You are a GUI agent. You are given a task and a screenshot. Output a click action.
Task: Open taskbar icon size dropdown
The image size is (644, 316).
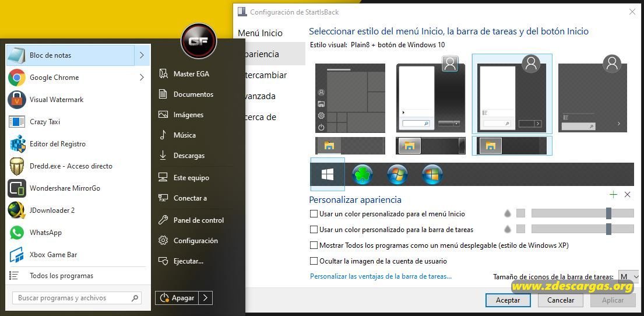629,276
